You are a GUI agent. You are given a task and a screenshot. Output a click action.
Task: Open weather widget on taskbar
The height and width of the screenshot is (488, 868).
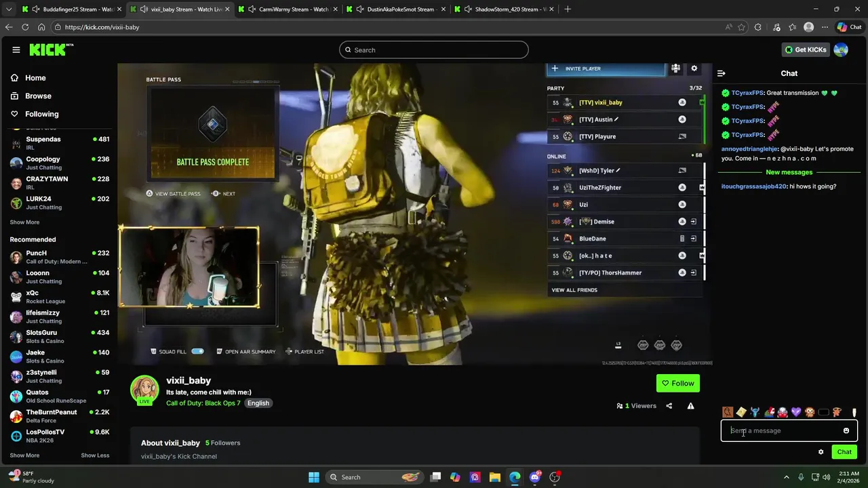[x=31, y=477]
